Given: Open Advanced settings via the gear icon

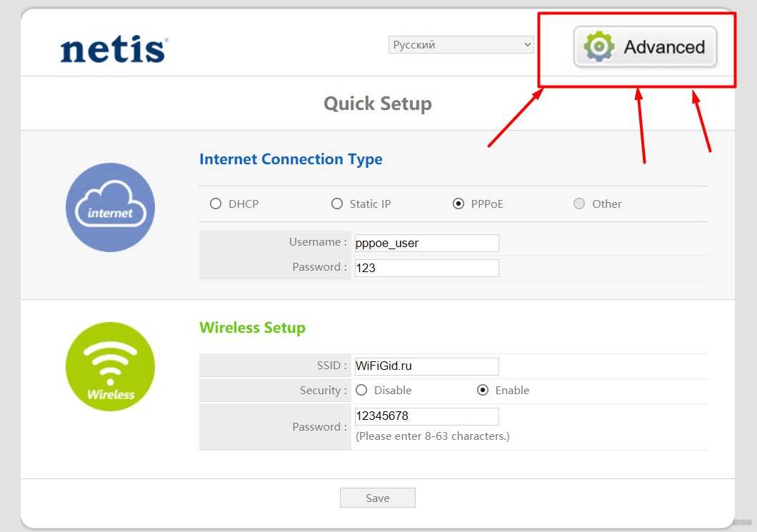Looking at the screenshot, I should coord(598,47).
